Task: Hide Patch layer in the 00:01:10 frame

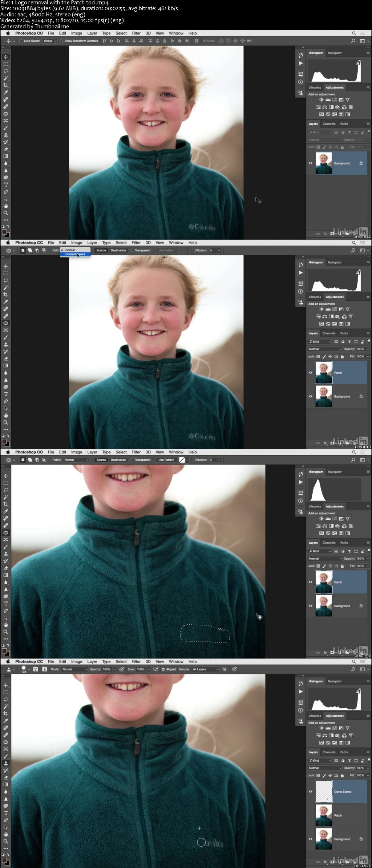Action: (x=310, y=373)
